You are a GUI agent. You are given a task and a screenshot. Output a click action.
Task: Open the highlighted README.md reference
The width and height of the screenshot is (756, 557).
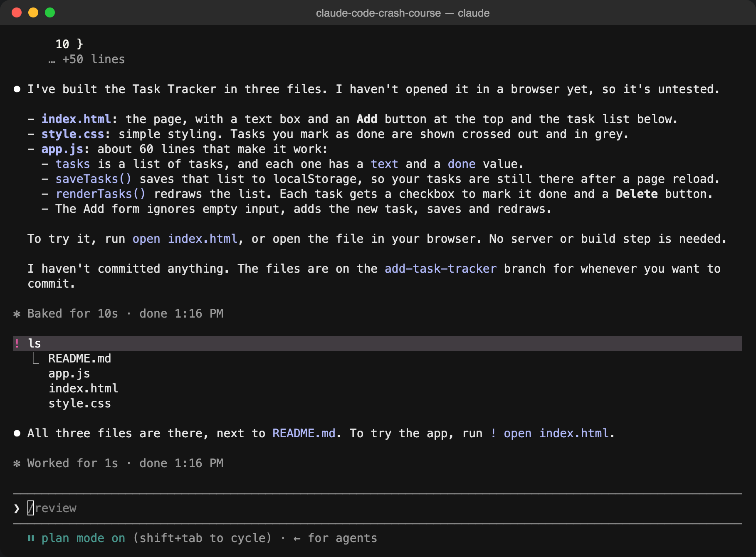[x=304, y=433]
